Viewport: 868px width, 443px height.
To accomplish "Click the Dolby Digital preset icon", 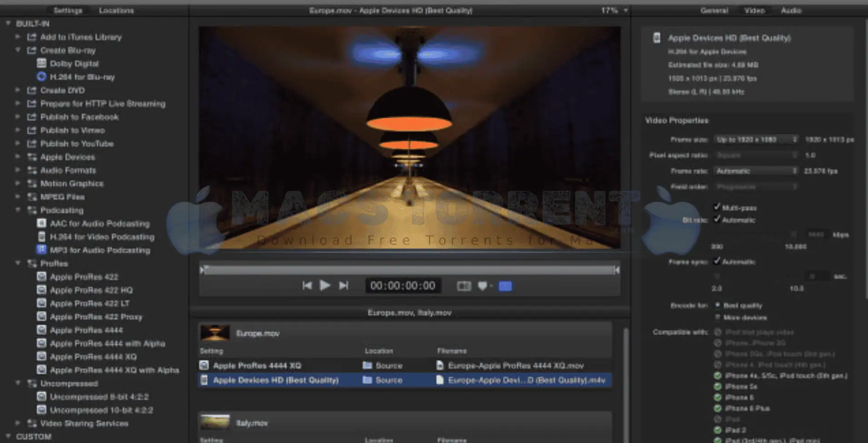I will point(41,63).
